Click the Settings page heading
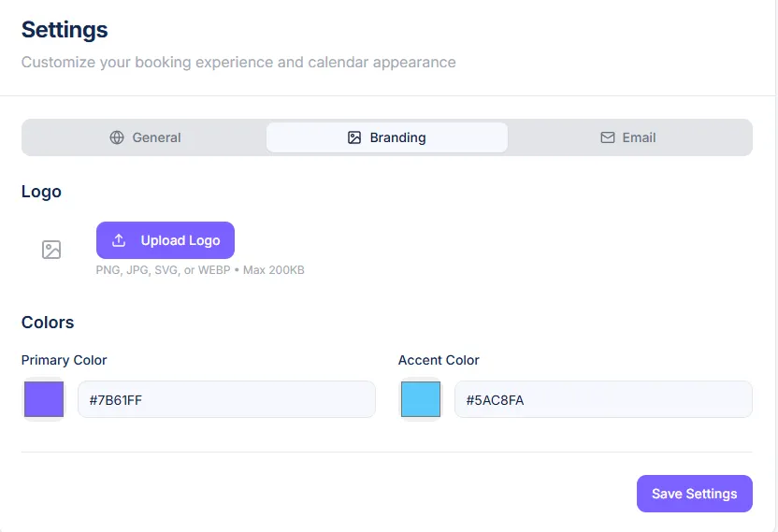The height and width of the screenshot is (532, 778). pos(65,30)
